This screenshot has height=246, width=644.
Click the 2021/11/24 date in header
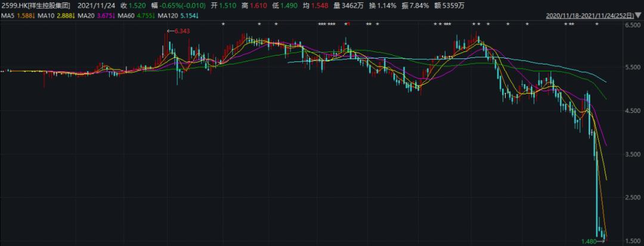coord(95,5)
